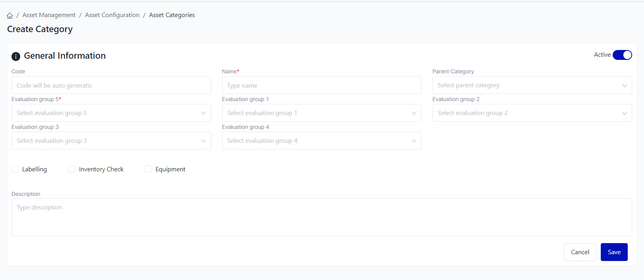Image resolution: width=644 pixels, height=280 pixels.
Task: Expand Evaluation group 5 dropdown
Action: (111, 113)
